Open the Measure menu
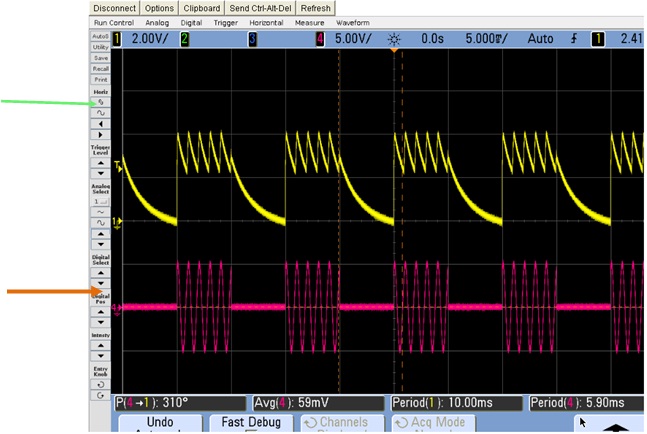The height and width of the screenshot is (434, 647). coord(312,22)
